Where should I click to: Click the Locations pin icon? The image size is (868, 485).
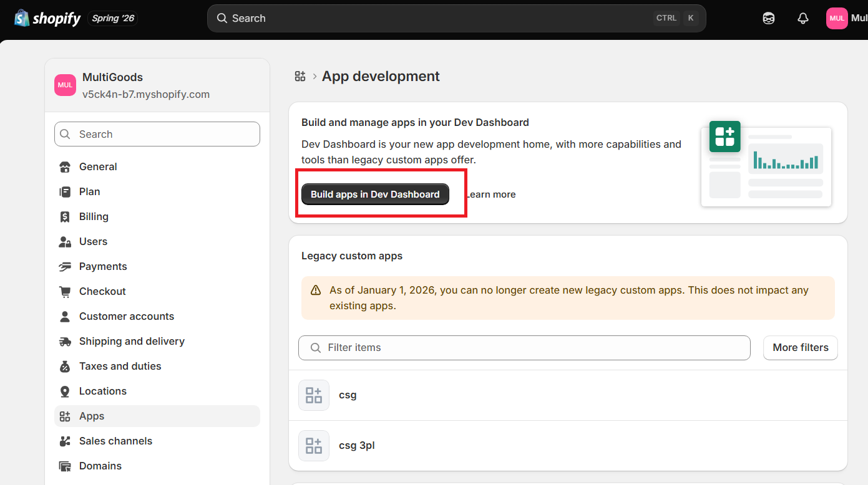pos(65,391)
